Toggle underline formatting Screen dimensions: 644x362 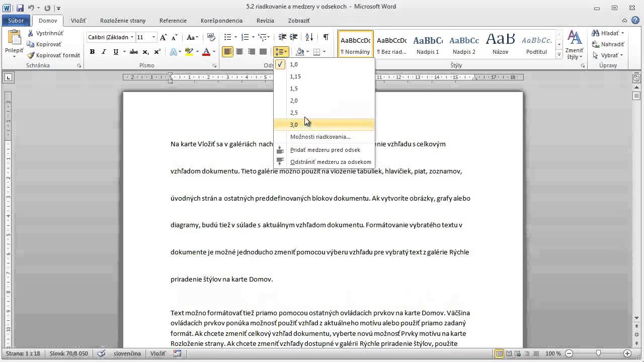click(116, 52)
